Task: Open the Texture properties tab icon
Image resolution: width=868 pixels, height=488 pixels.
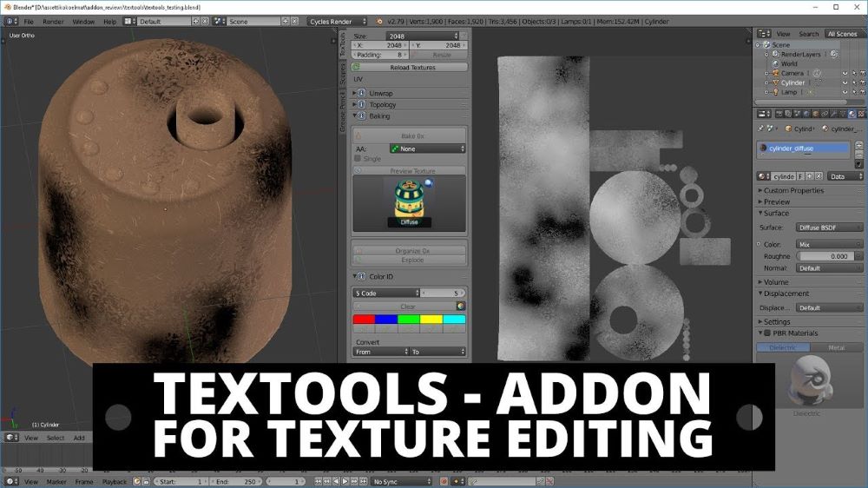Action: pos(861,114)
